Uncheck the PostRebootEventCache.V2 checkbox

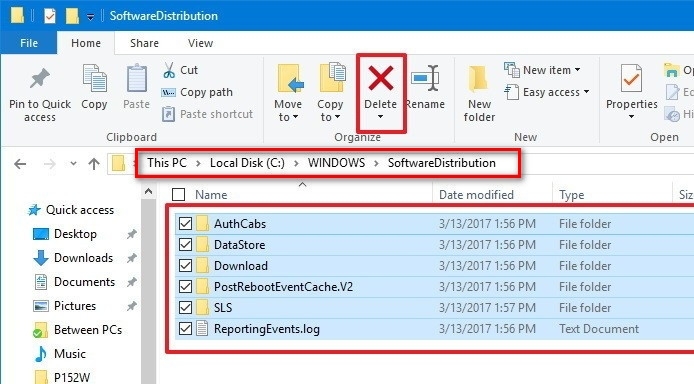tap(185, 286)
